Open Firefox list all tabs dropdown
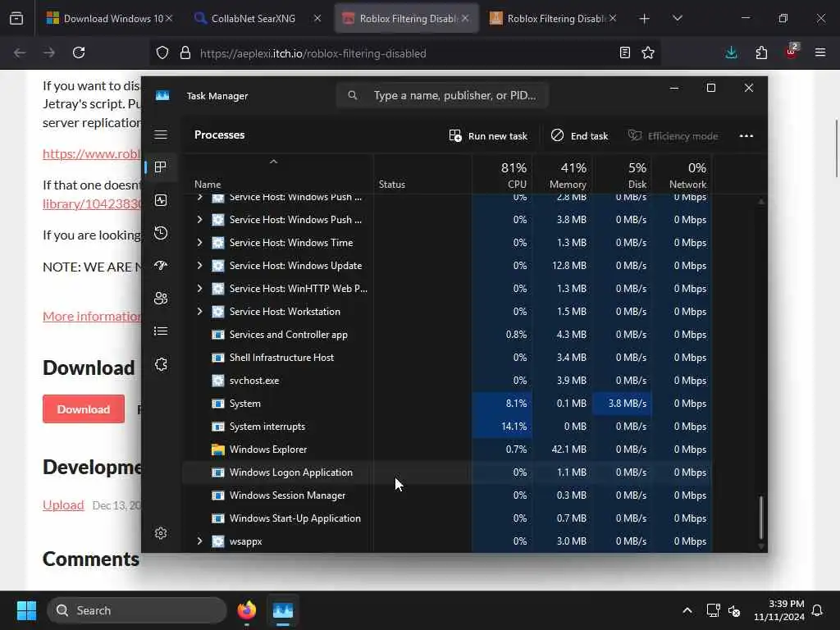The width and height of the screenshot is (840, 630). click(x=677, y=18)
